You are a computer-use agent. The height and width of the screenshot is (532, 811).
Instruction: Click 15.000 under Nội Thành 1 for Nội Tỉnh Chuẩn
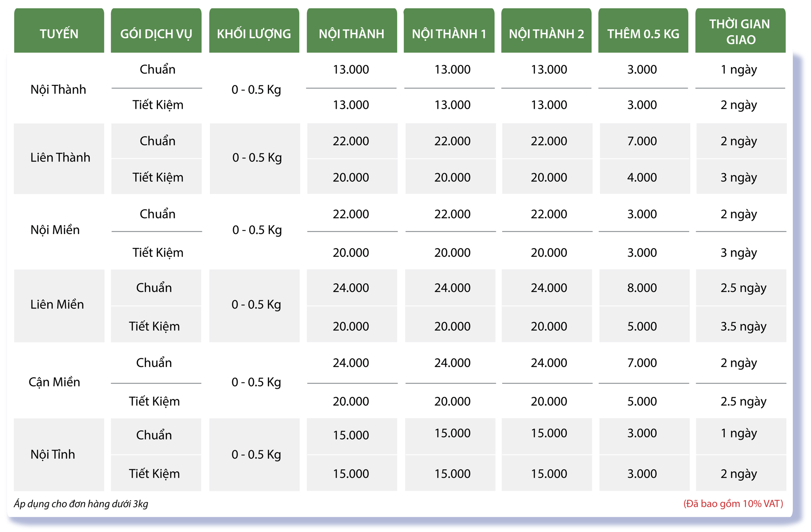tap(452, 433)
